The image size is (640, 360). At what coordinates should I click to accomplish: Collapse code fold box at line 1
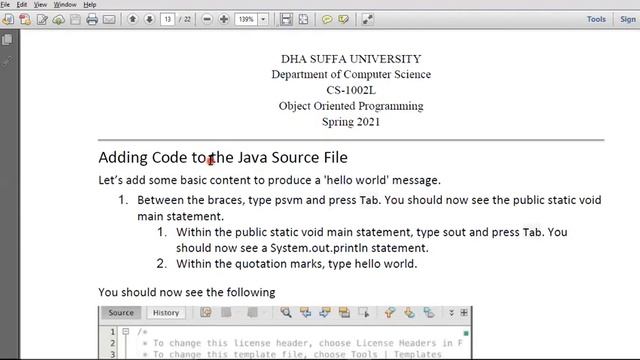coord(126,331)
